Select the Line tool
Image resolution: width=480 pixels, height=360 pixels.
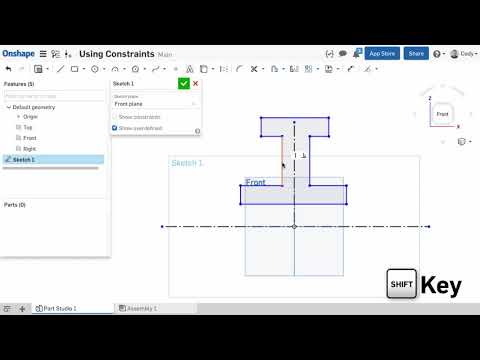click(x=60, y=69)
